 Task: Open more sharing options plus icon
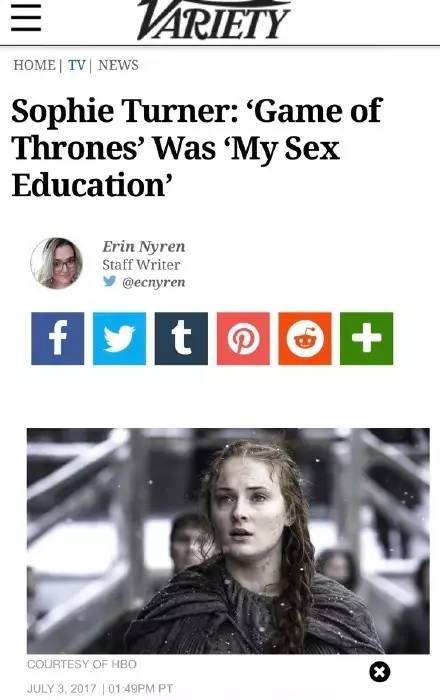(x=366, y=338)
